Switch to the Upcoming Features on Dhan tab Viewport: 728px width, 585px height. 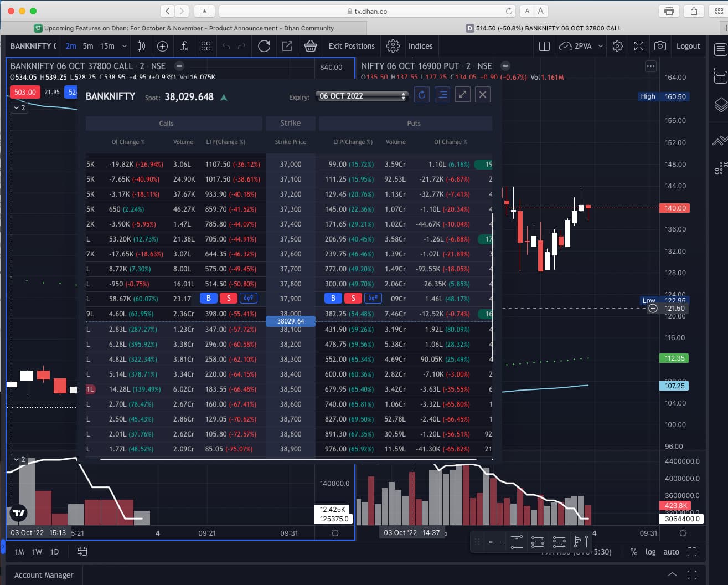(184, 28)
